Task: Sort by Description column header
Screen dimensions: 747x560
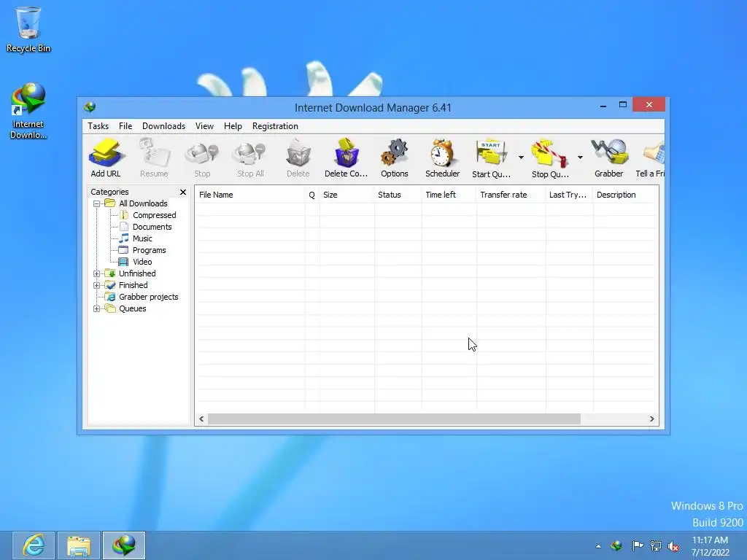Action: [x=625, y=195]
